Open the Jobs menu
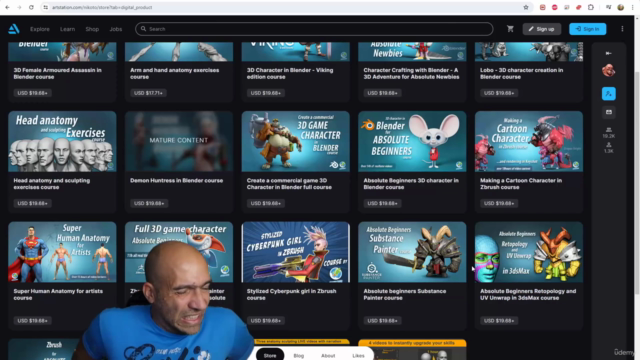The height and width of the screenshot is (360, 640). pos(116,29)
